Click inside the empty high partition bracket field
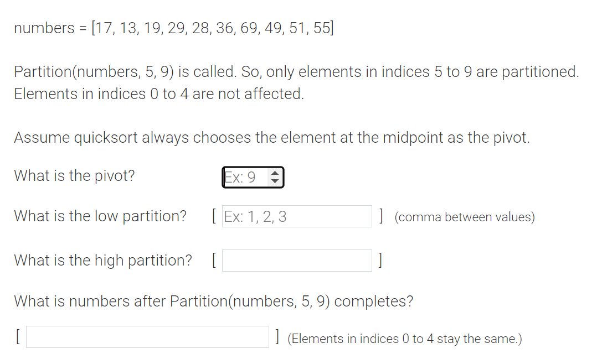This screenshot has width=597, height=364. pos(297,260)
